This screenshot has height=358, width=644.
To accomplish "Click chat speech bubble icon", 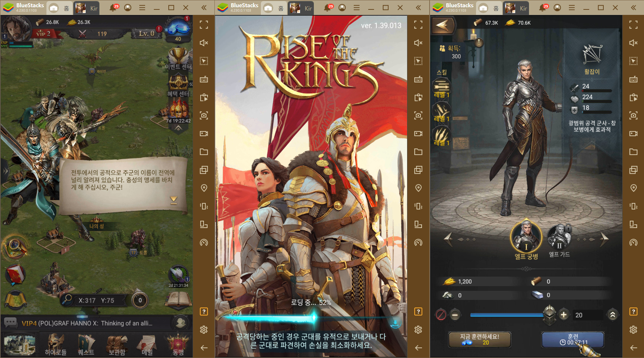I will [11, 322].
